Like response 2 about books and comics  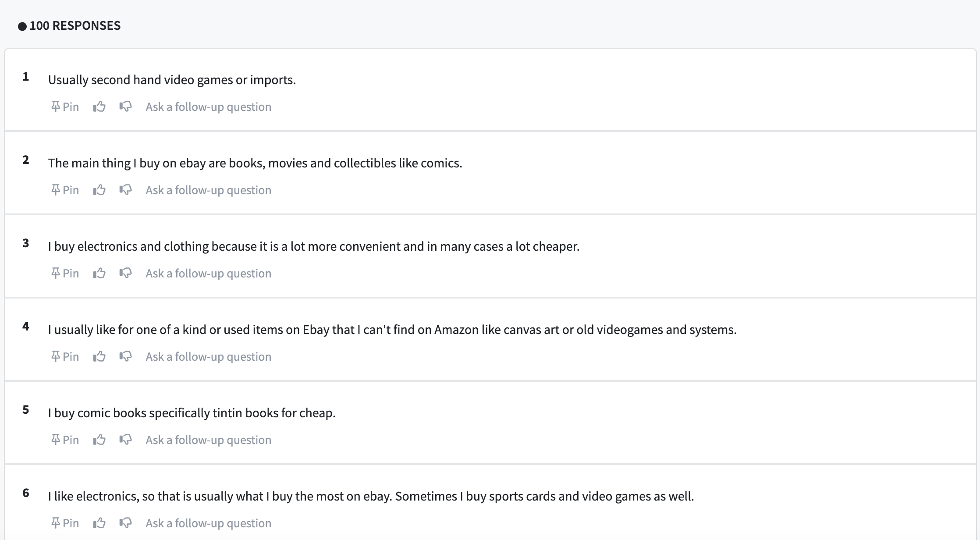99,190
